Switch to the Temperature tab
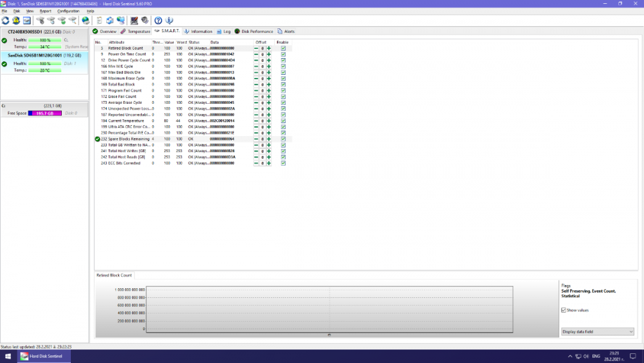 click(x=135, y=31)
